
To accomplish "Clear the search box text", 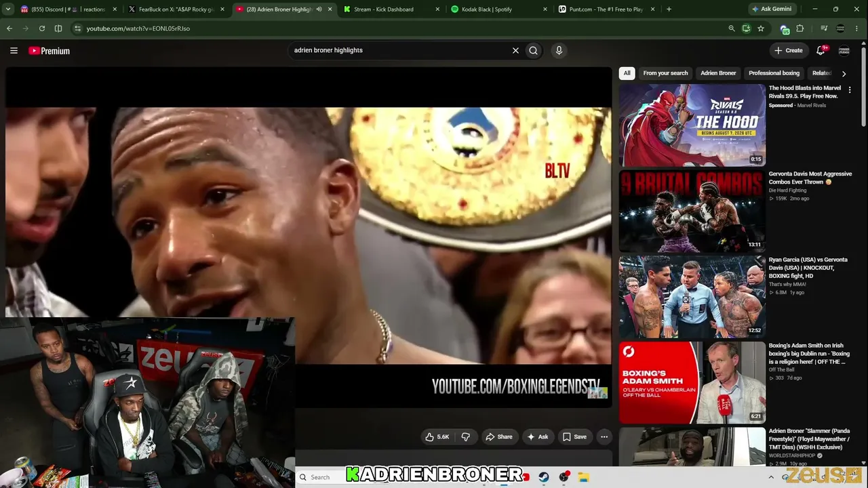I will (x=515, y=50).
